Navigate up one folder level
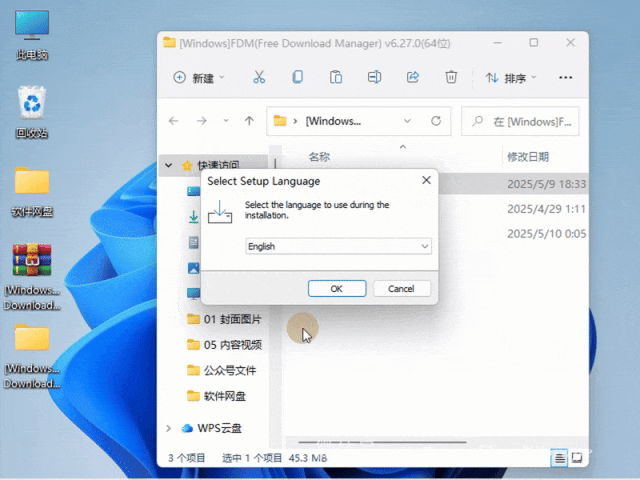This screenshot has height=480, width=640. click(249, 121)
